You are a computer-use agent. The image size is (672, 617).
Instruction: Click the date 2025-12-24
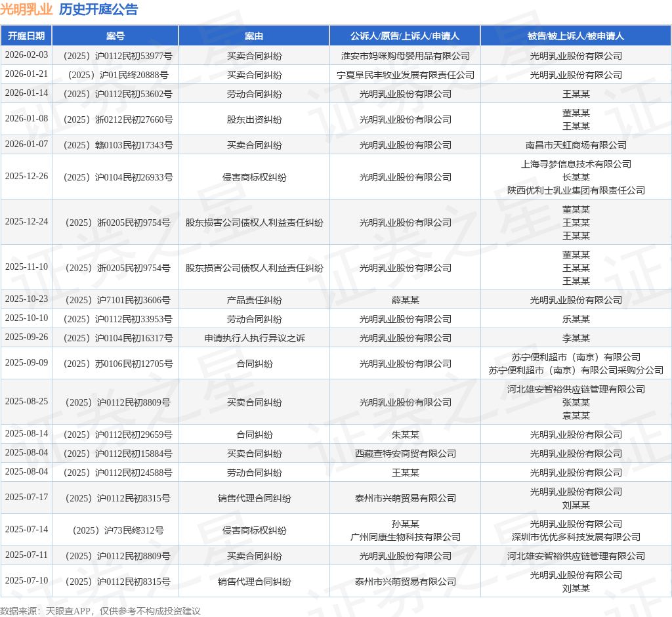point(26,222)
